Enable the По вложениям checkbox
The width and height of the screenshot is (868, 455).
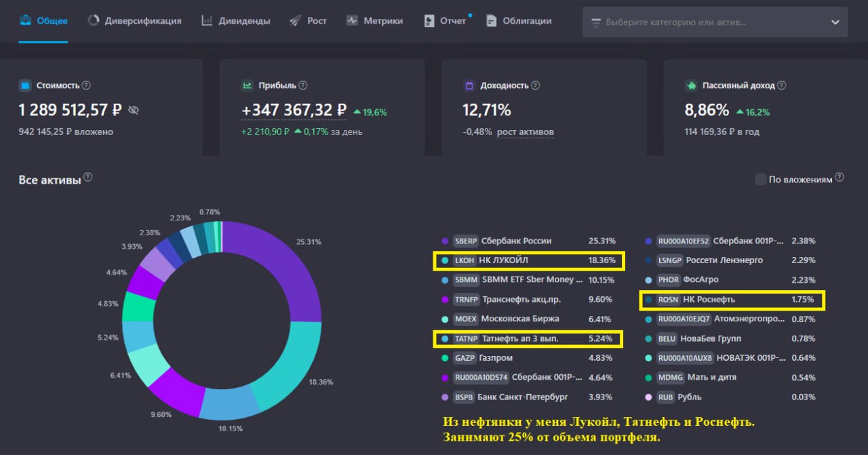tap(761, 179)
